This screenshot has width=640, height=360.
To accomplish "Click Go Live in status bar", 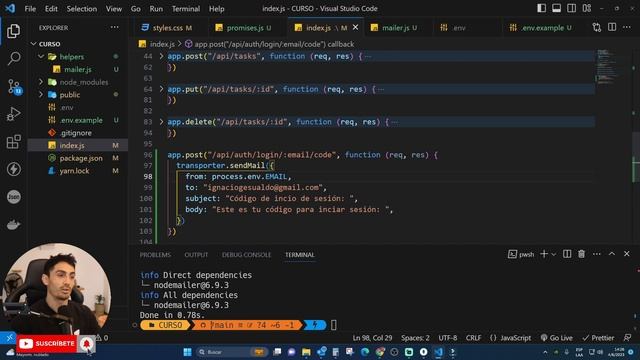I will (x=556, y=338).
